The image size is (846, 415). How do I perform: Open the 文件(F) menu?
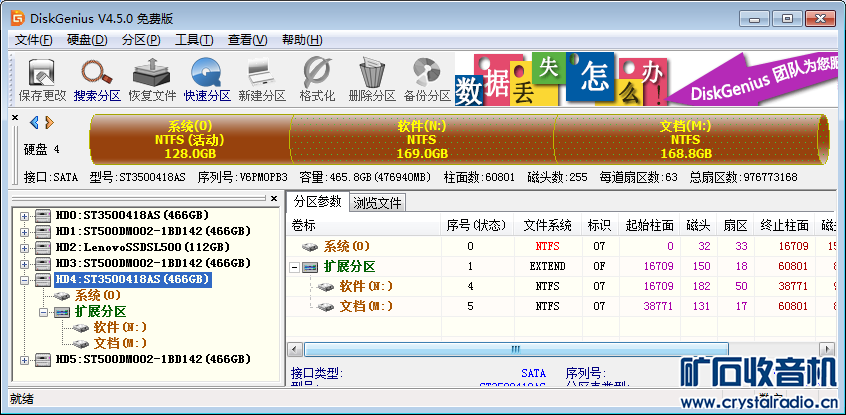point(33,40)
